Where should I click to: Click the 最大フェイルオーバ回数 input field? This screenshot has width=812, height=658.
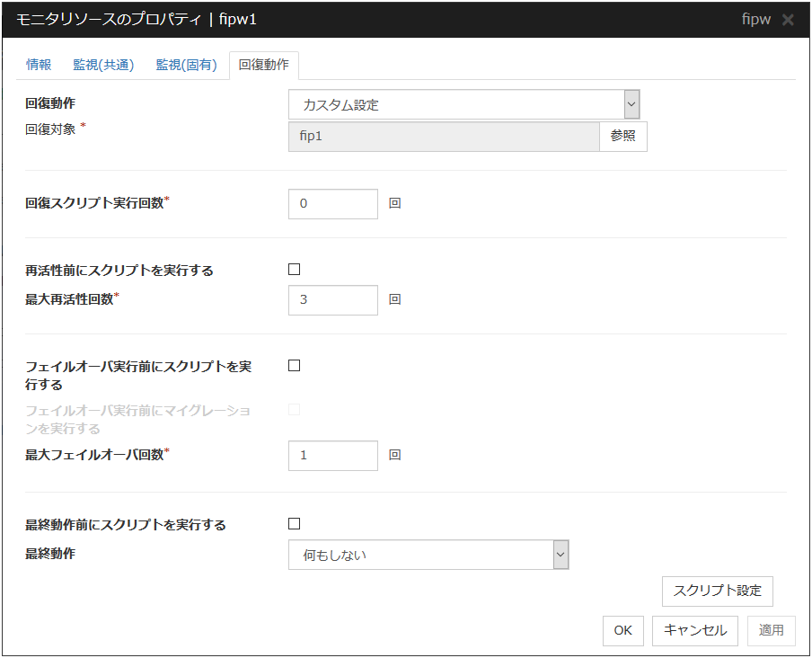[333, 456]
